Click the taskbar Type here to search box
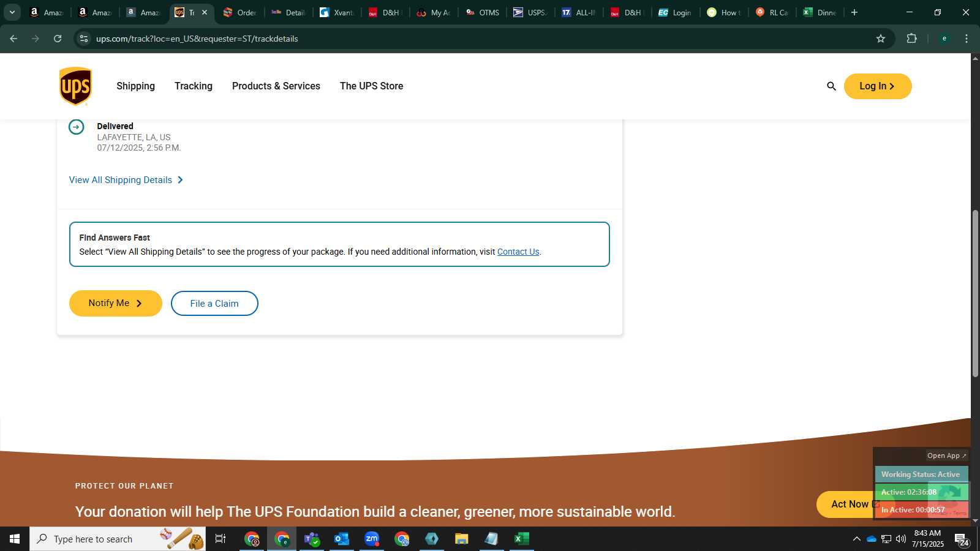 coord(118,539)
